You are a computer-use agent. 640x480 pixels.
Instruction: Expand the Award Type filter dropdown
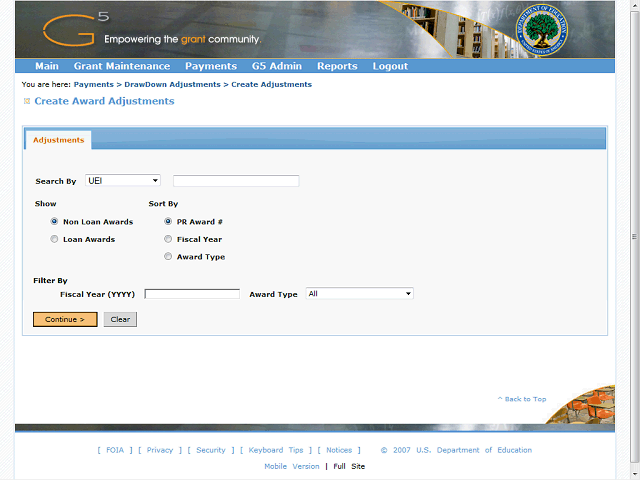click(x=360, y=293)
